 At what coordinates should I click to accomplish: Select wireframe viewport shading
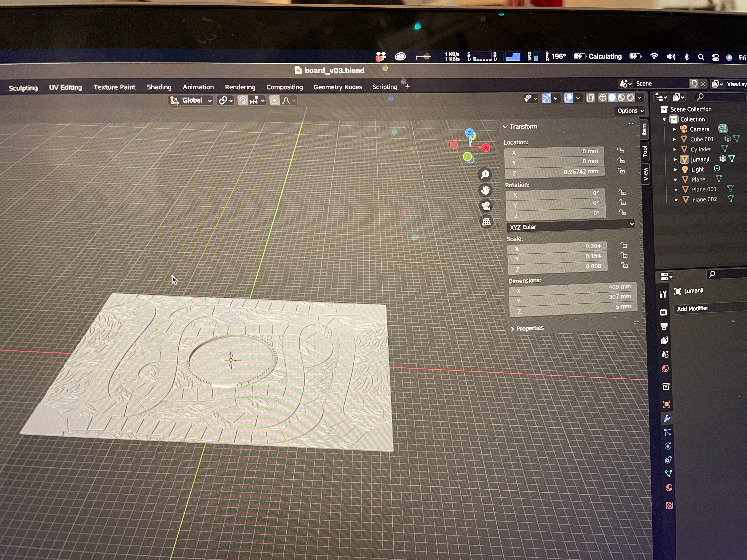pyautogui.click(x=602, y=98)
